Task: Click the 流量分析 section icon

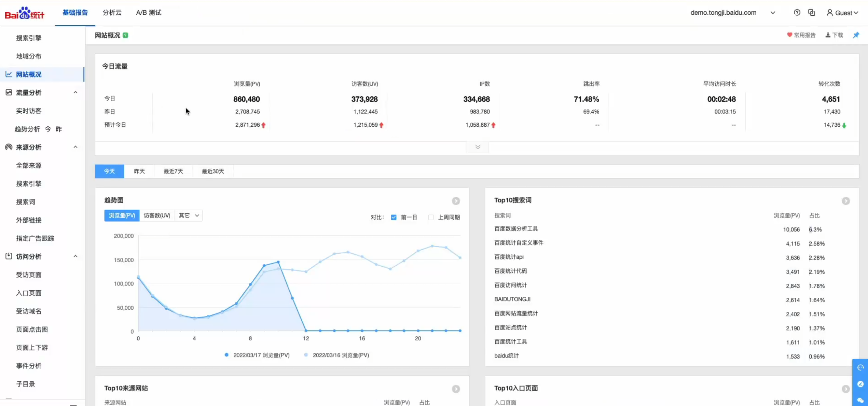Action: (9, 92)
